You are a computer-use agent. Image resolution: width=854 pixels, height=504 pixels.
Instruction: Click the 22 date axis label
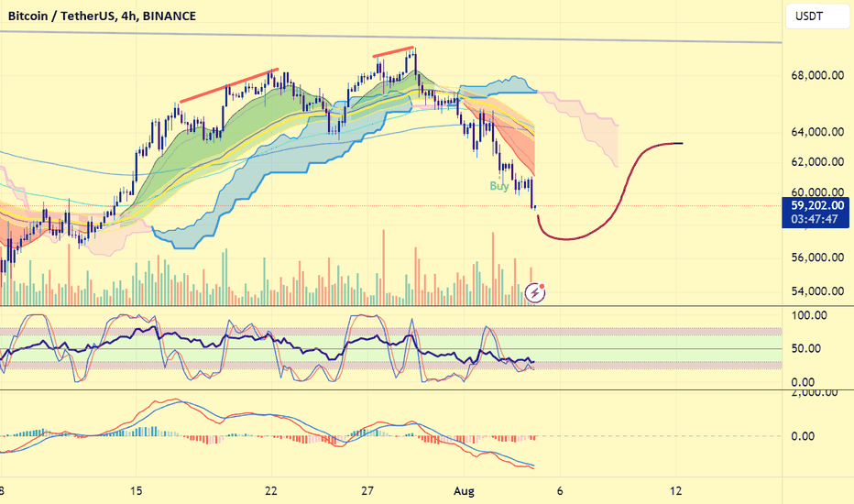pyautogui.click(x=270, y=490)
